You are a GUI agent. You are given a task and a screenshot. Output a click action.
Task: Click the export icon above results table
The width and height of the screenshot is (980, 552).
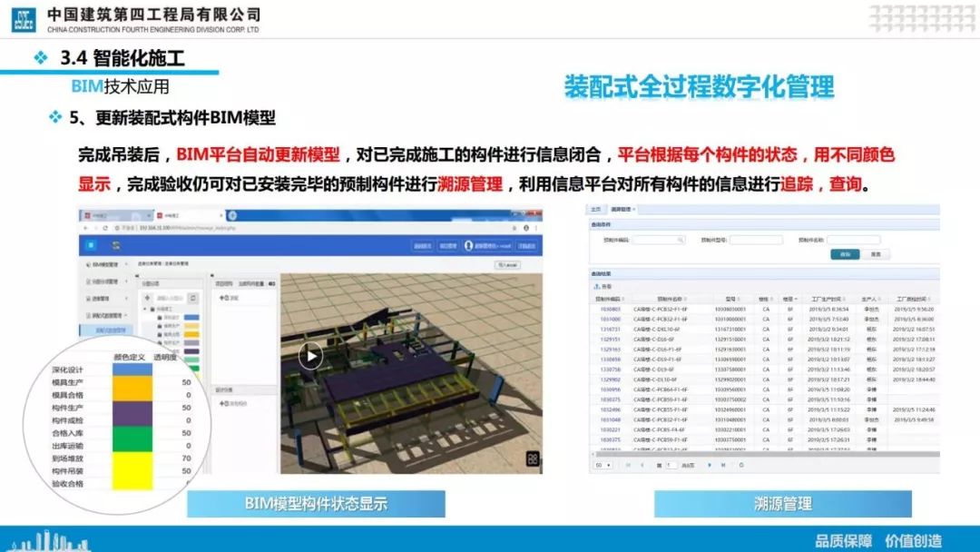point(597,286)
